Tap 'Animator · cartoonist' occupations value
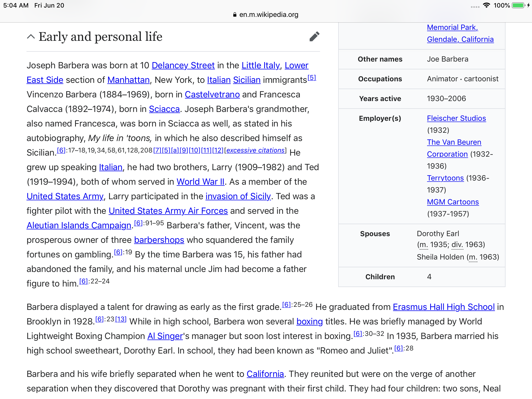Image resolution: width=532 pixels, height=399 pixels. click(x=463, y=79)
